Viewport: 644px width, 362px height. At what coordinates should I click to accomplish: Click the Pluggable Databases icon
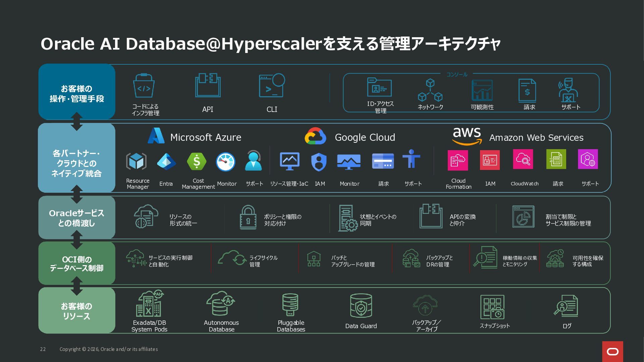pos(290,304)
